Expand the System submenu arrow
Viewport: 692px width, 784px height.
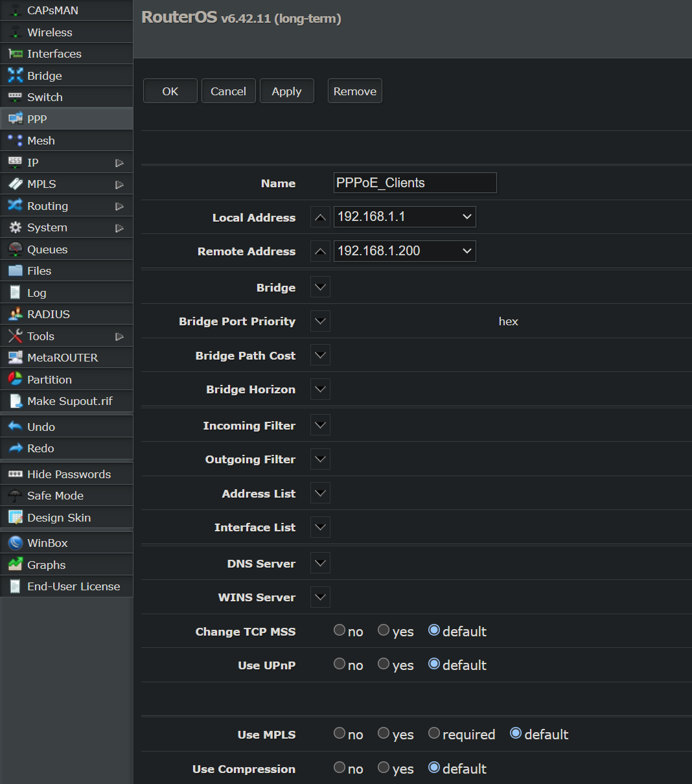point(119,228)
